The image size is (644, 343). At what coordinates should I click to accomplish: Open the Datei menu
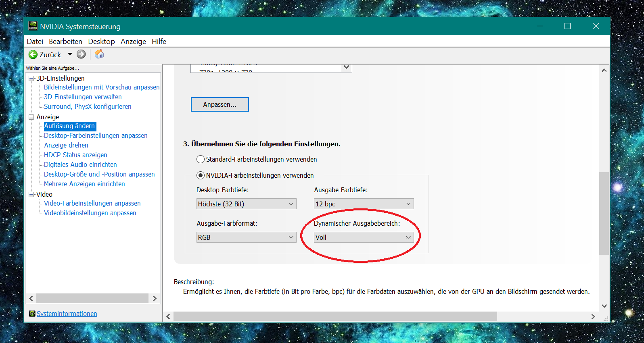(35, 42)
